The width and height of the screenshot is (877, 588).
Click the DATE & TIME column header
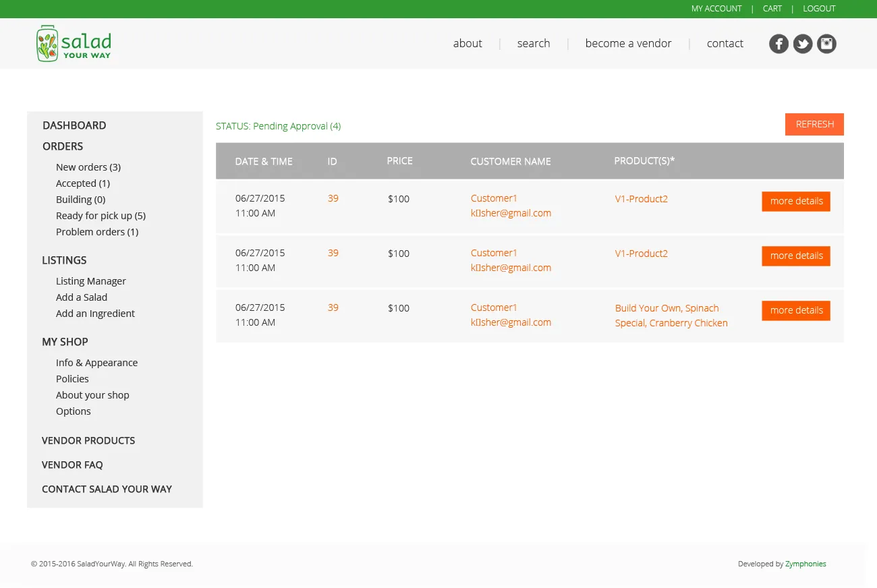(264, 161)
